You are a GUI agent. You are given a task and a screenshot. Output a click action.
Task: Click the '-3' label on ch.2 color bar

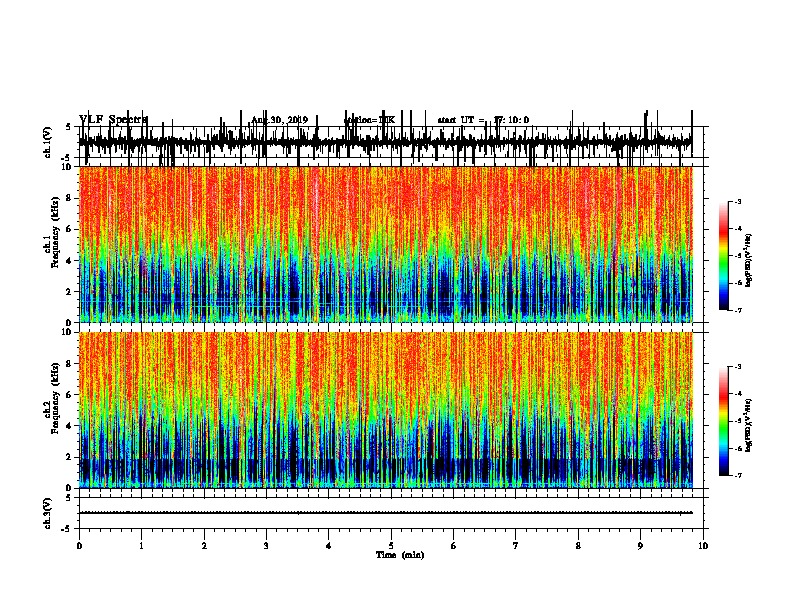coord(738,367)
